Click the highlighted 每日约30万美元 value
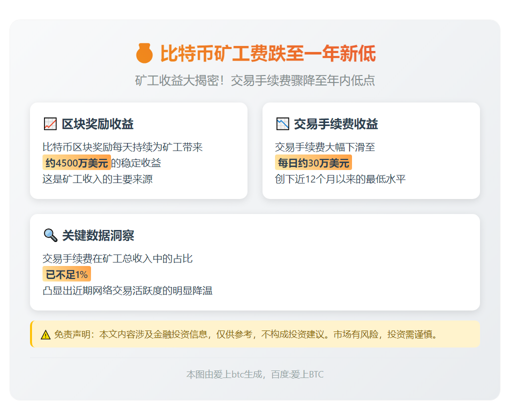510x420 pixels. tap(313, 162)
